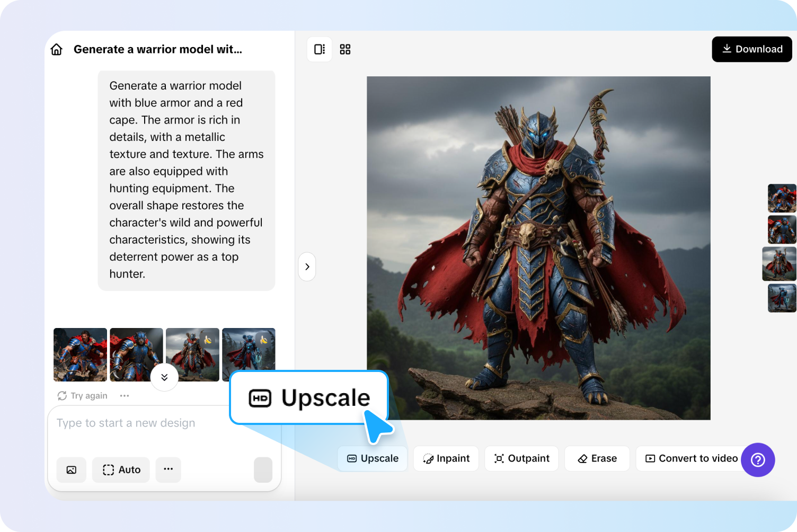
Task: Click the image upload icon
Action: click(72, 470)
